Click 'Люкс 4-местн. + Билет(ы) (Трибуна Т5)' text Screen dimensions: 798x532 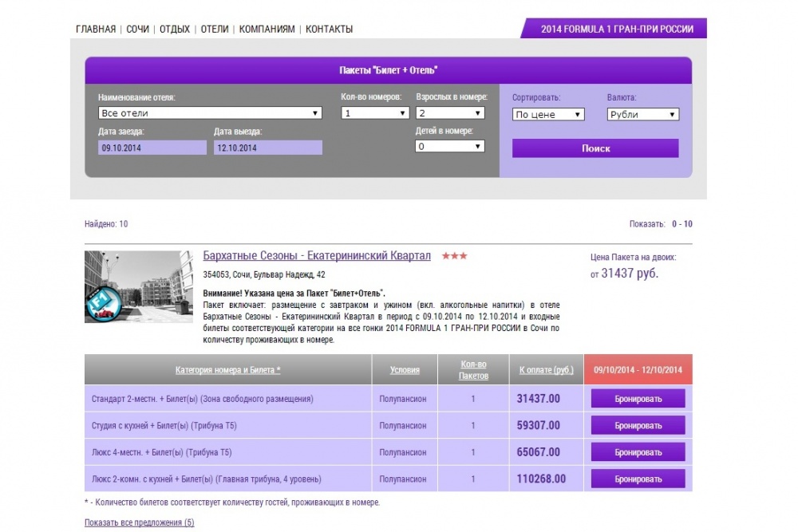[161, 452]
